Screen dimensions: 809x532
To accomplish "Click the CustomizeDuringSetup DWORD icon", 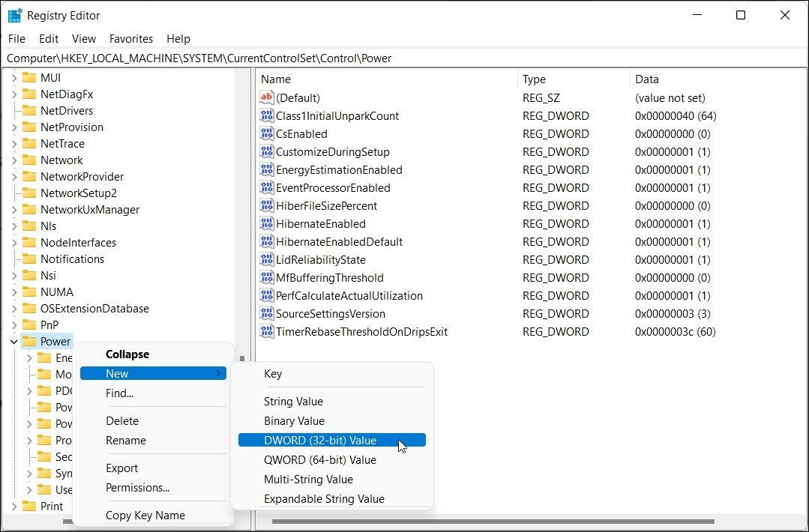I will click(266, 151).
